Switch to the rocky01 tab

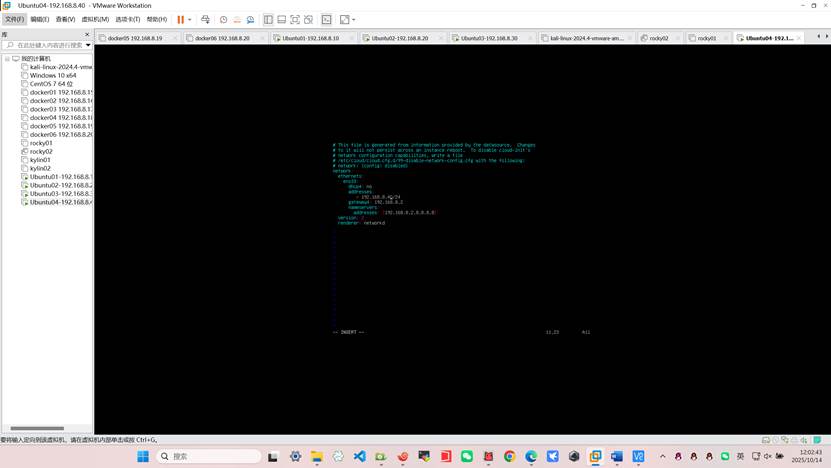(706, 38)
